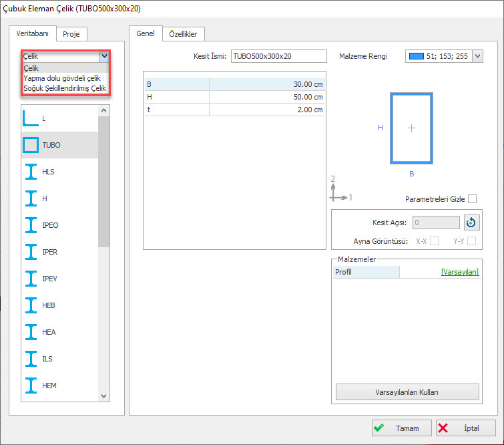
Task: Click the blue material color swatch
Action: [417, 56]
